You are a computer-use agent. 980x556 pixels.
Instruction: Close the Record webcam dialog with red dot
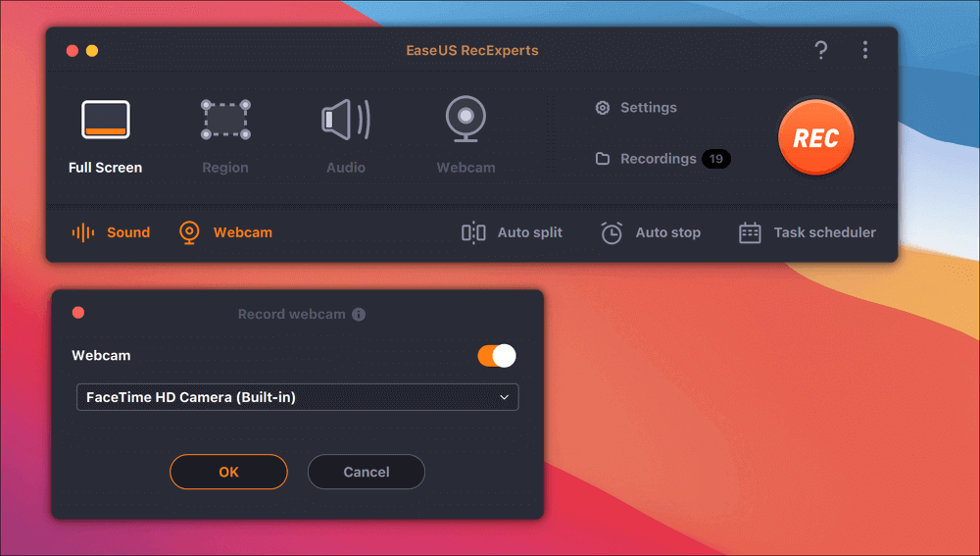pos(78,313)
